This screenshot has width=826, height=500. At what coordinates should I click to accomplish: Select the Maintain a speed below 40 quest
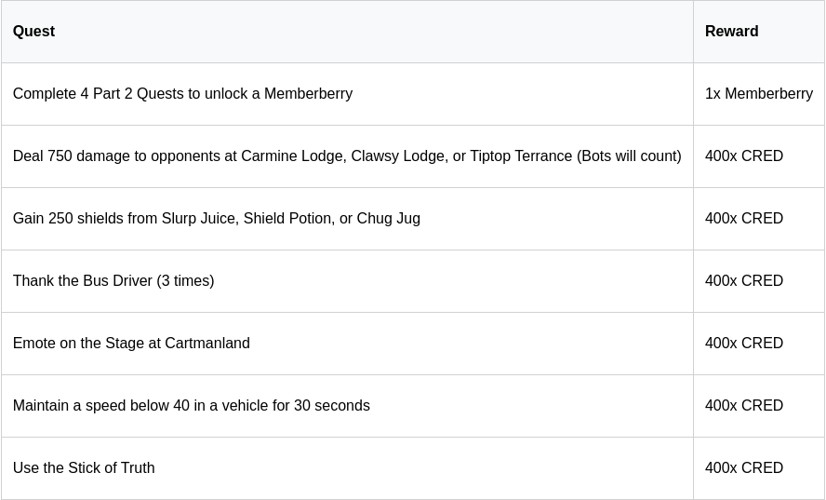click(x=191, y=405)
